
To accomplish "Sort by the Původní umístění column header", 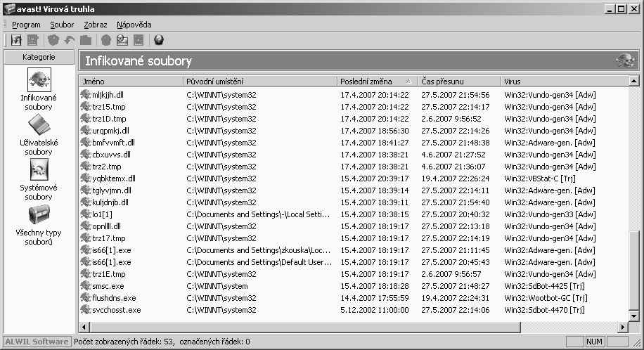I will (x=260, y=82).
